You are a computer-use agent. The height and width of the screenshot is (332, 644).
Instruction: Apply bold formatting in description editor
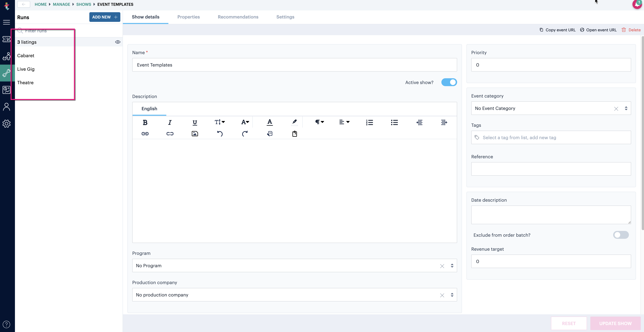tap(145, 122)
